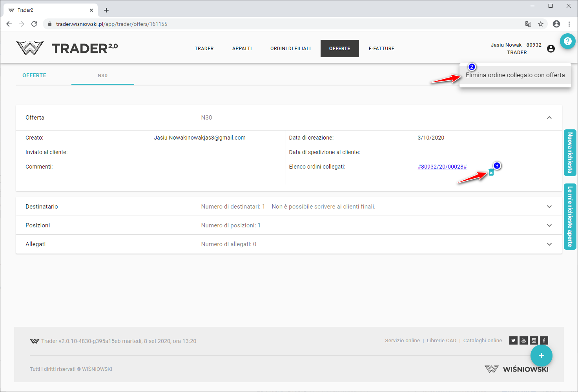This screenshot has height=392, width=578.
Task: Open the Twitter social icon in footer
Action: [x=513, y=340]
